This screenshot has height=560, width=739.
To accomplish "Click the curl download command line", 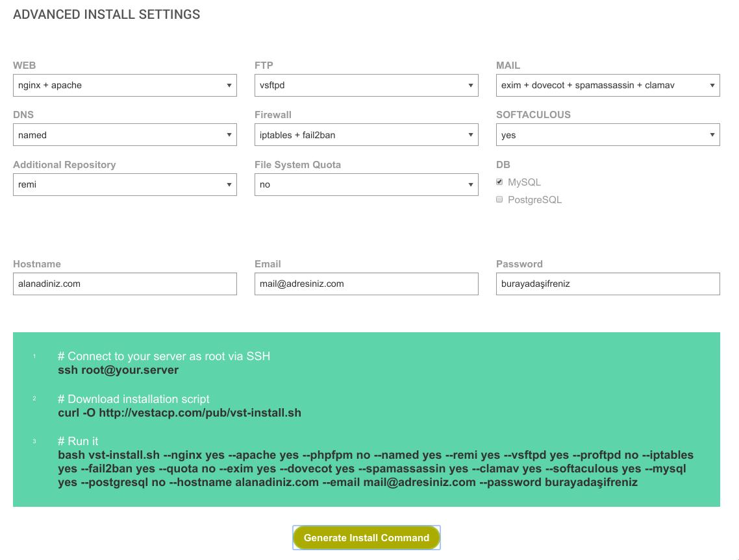I will pyautogui.click(x=179, y=413).
